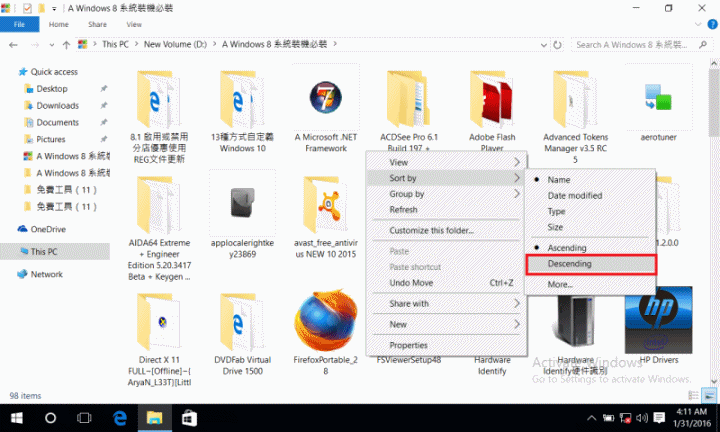This screenshot has height=432, width=720.
Task: Select the AIDA64 Extreme + Engineer folder
Action: pyautogui.click(x=159, y=206)
